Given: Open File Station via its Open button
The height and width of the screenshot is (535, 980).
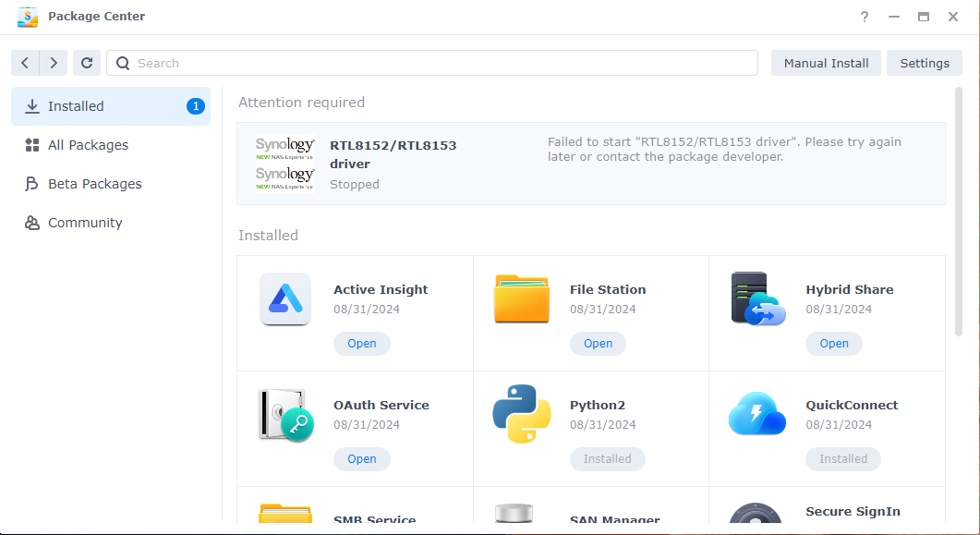Looking at the screenshot, I should [599, 344].
